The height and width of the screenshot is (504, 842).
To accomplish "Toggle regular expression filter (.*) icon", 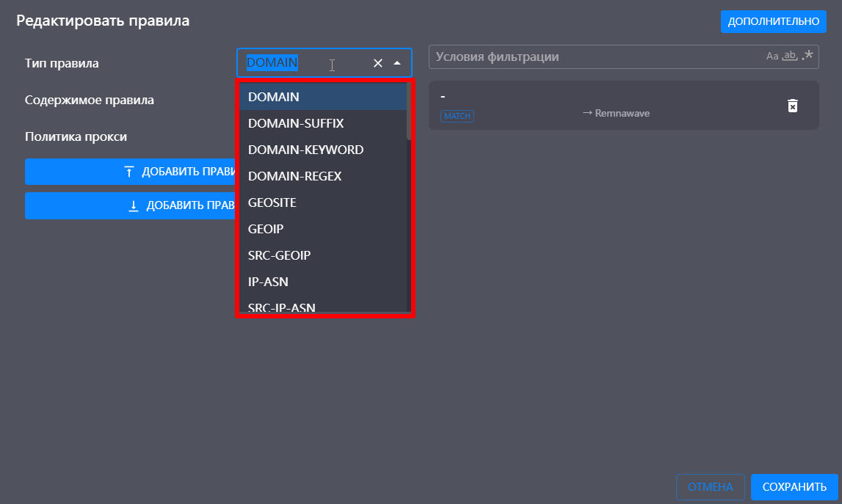I will (807, 56).
